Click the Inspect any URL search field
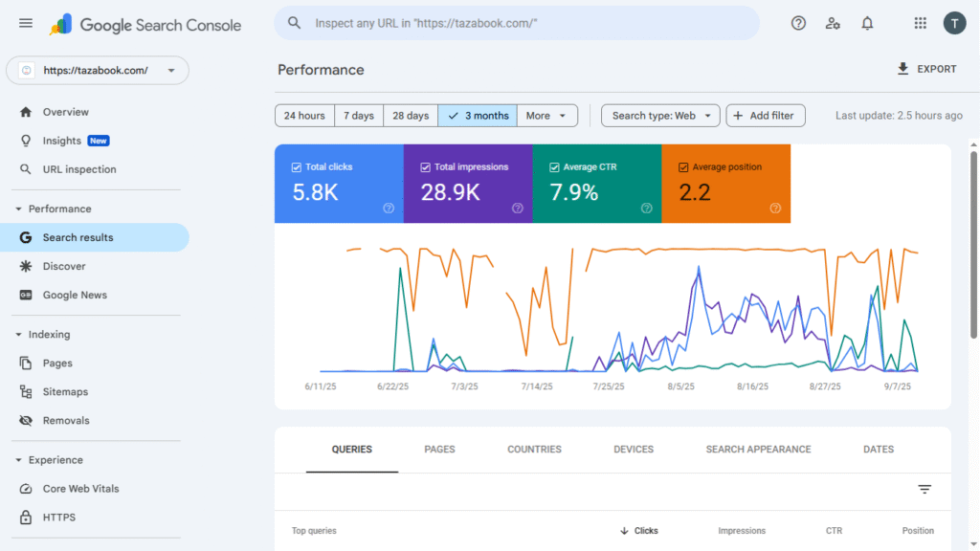This screenshot has height=551, width=980. click(517, 23)
